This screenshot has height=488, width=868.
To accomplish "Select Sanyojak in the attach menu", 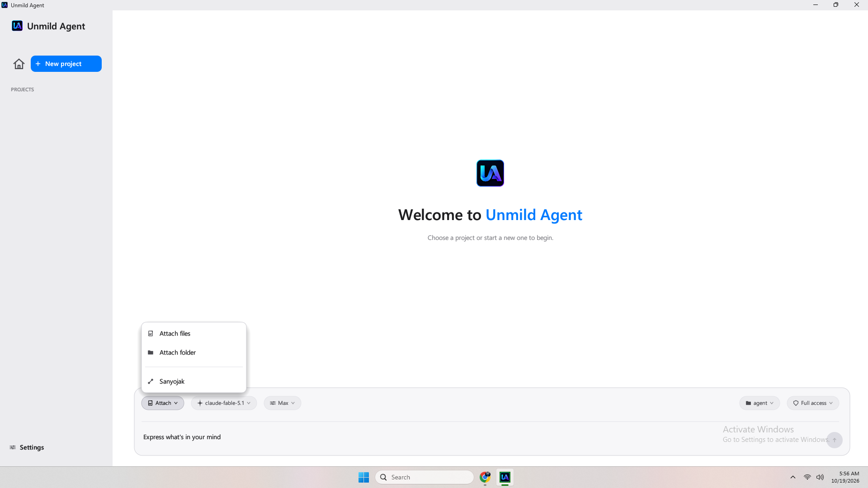I will [194, 381].
